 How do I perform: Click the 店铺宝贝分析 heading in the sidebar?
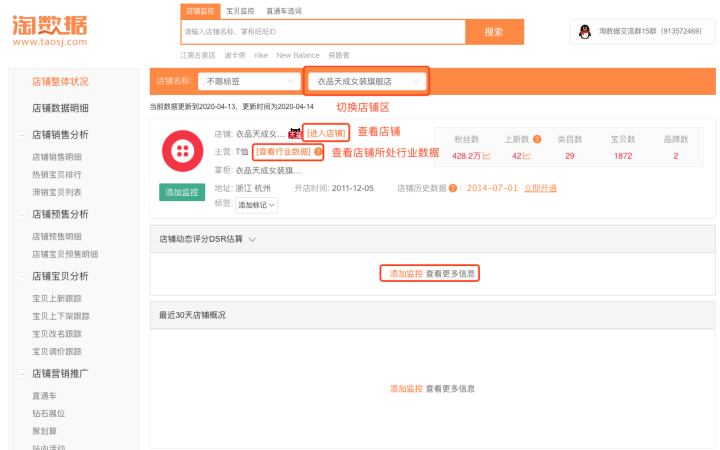coord(60,276)
